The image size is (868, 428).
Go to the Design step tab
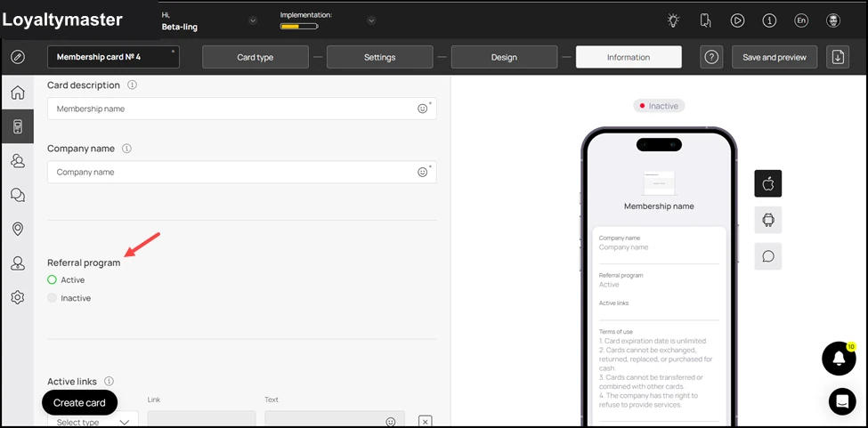504,57
